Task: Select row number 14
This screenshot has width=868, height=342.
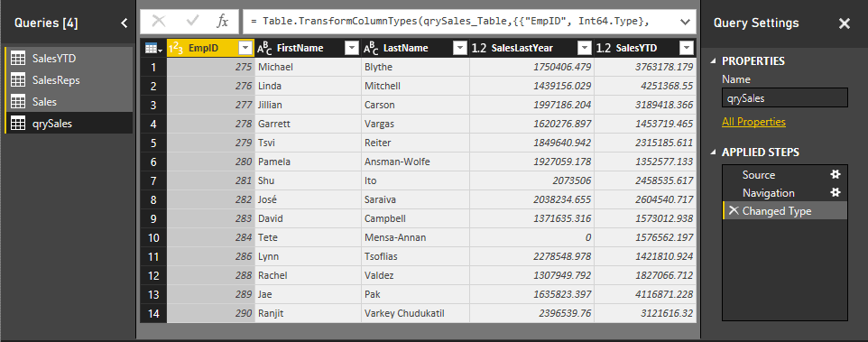Action: pos(154,314)
